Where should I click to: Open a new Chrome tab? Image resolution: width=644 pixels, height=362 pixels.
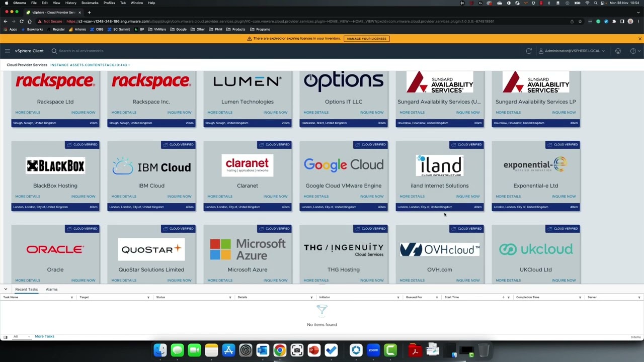click(x=89, y=12)
